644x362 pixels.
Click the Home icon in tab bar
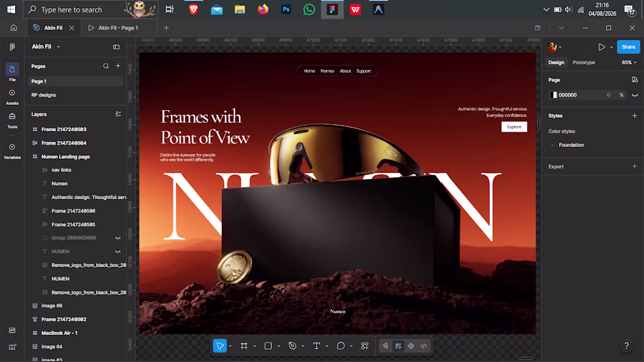[x=13, y=28]
